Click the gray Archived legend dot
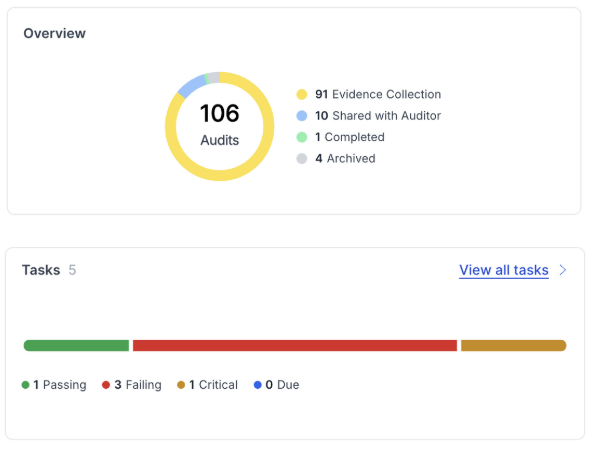600x454 pixels. pyautogui.click(x=301, y=158)
